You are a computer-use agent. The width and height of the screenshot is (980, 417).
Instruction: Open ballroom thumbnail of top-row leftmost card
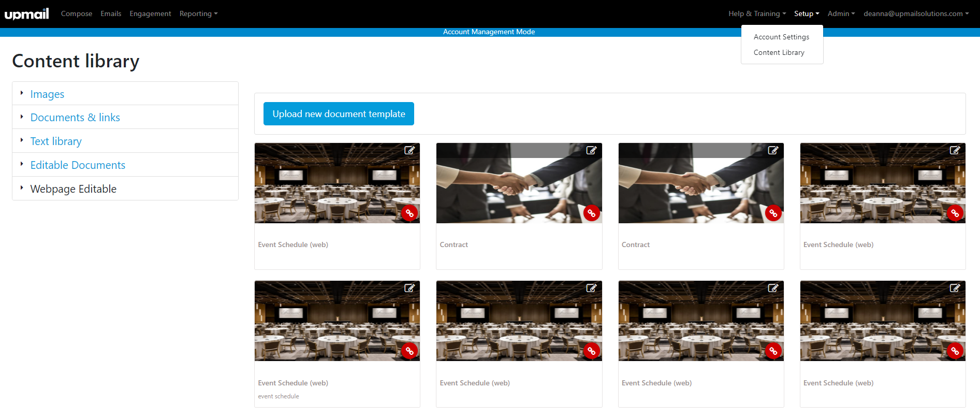click(x=337, y=183)
